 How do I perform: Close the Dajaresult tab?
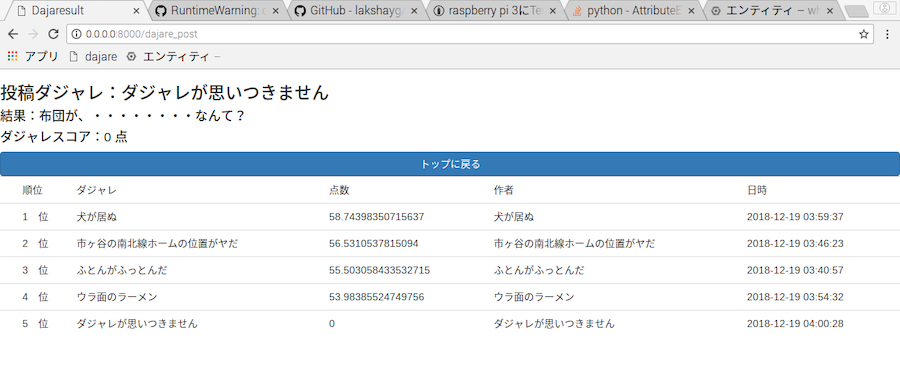[136, 11]
